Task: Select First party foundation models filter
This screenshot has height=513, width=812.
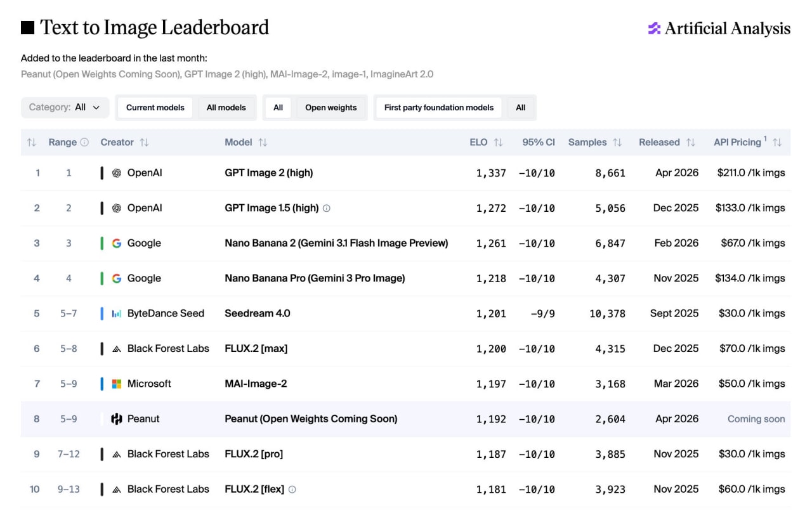Action: (x=439, y=108)
